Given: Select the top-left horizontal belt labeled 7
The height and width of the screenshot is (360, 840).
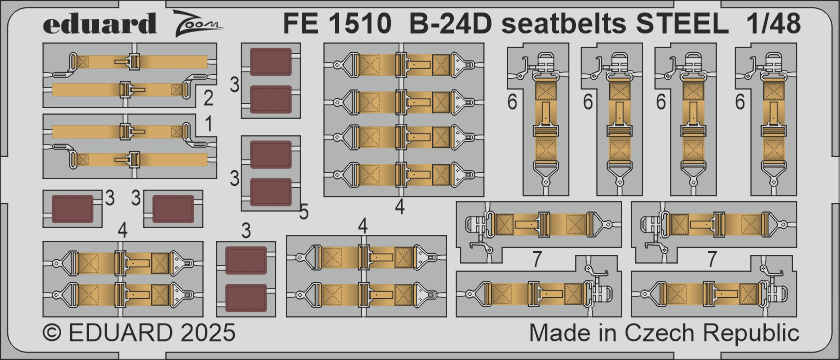Looking at the screenshot, I should coord(538,231).
